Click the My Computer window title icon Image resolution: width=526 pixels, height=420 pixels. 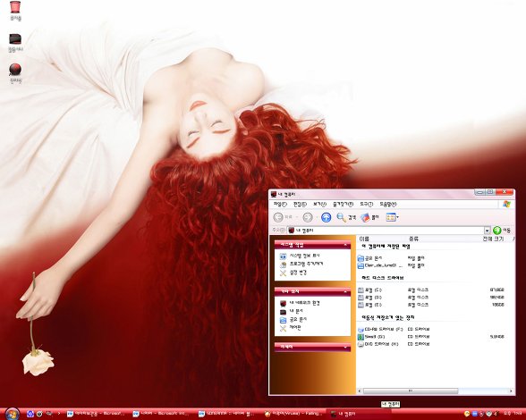click(274, 194)
